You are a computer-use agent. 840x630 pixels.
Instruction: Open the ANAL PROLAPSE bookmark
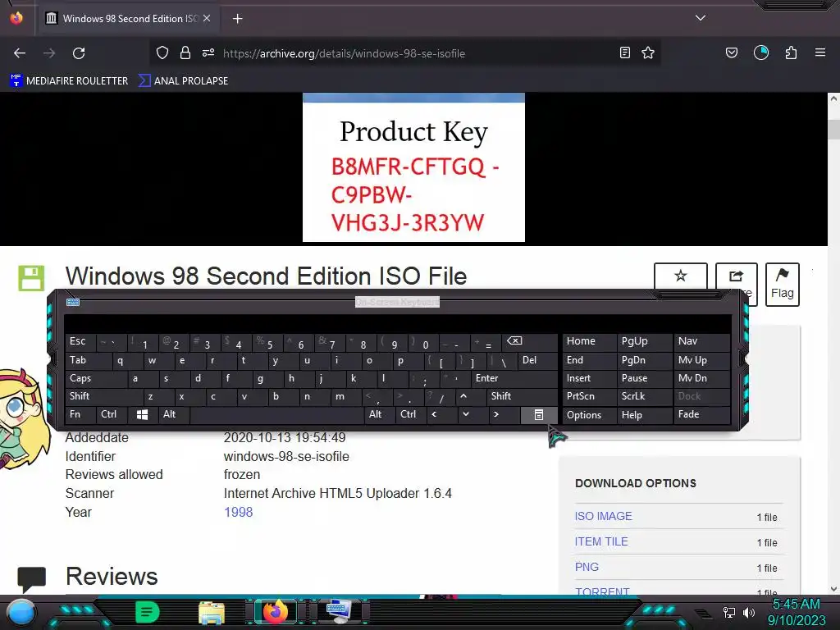click(183, 81)
